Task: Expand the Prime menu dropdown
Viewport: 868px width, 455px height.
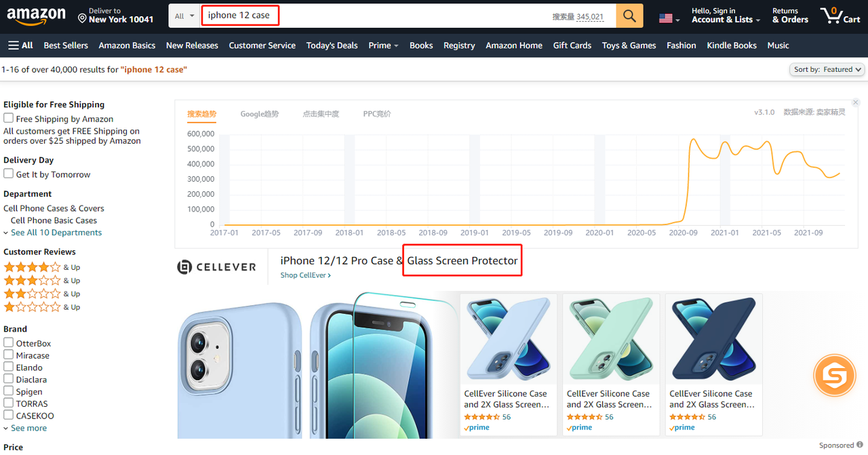Action: (x=383, y=45)
